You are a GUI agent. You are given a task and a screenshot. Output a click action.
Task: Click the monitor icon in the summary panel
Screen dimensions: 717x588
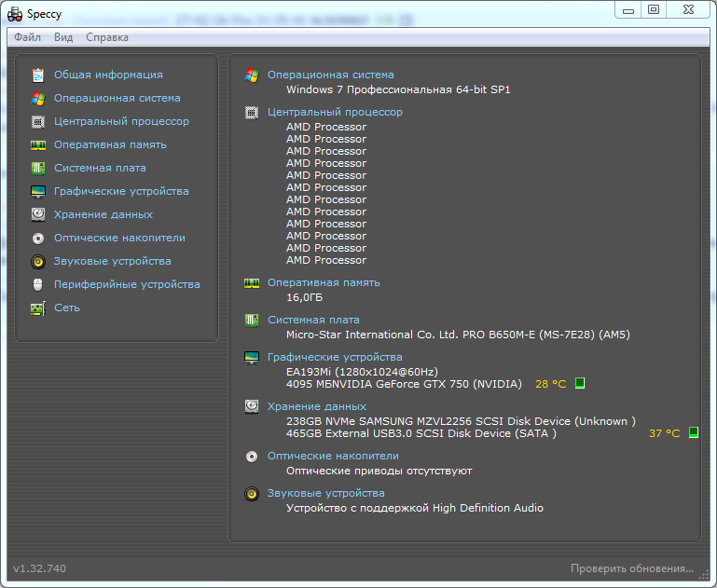click(x=252, y=357)
